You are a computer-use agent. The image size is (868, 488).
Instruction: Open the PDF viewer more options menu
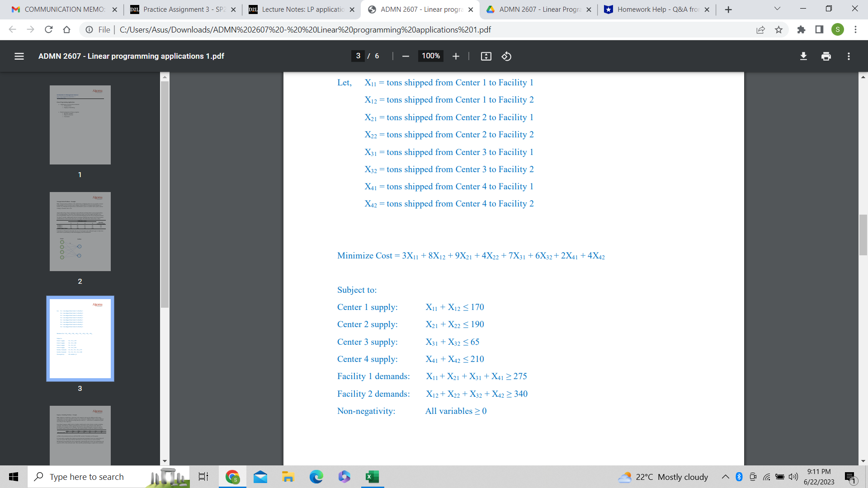(849, 56)
